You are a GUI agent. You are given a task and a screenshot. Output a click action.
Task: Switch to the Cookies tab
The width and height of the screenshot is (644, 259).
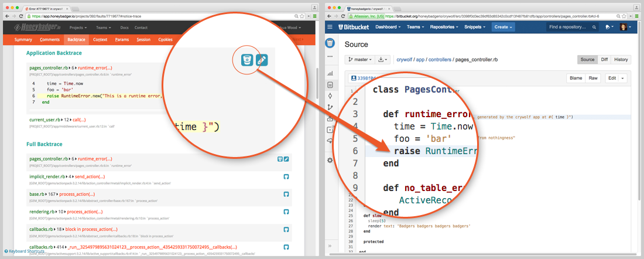point(166,39)
